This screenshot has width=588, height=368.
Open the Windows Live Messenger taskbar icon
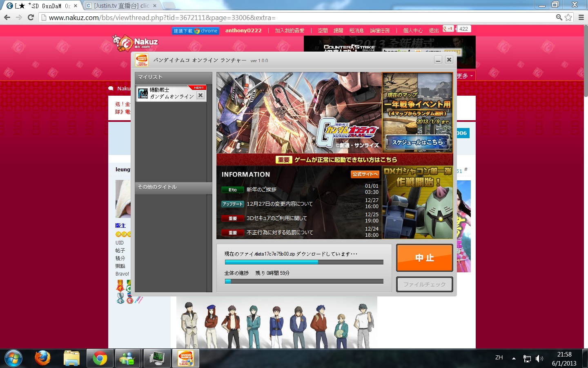coord(128,358)
